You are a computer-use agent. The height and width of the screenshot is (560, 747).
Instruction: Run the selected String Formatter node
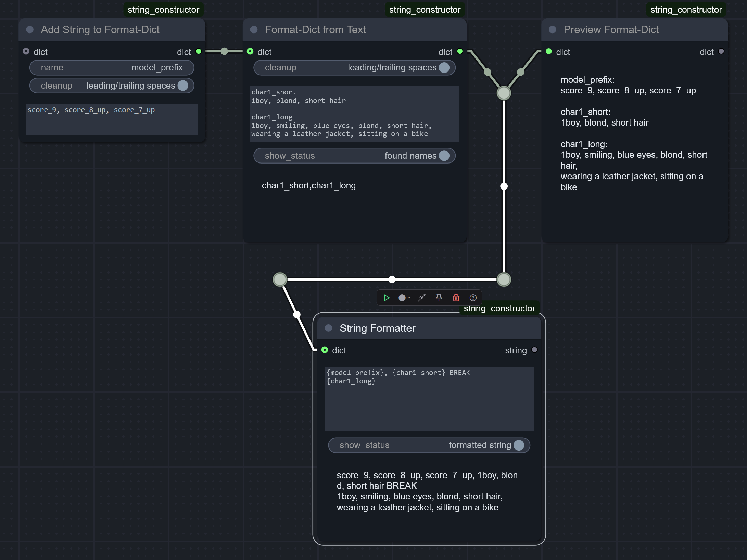coord(387,298)
